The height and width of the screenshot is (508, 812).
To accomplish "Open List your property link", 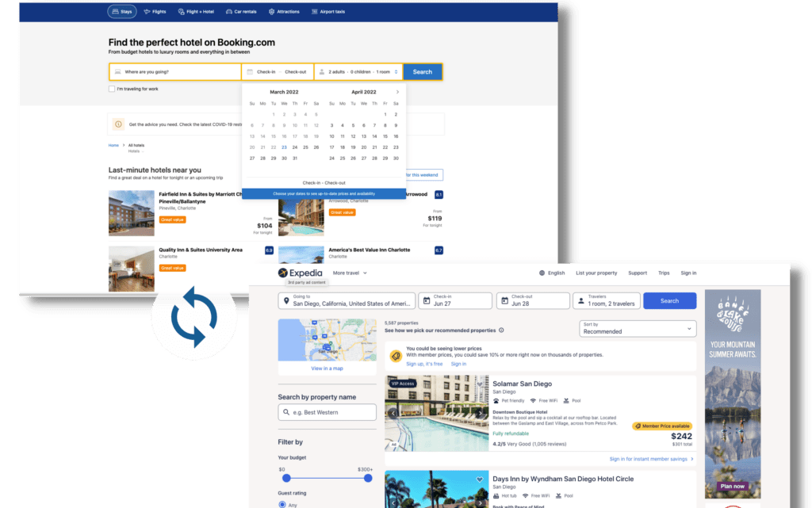I will pos(596,273).
